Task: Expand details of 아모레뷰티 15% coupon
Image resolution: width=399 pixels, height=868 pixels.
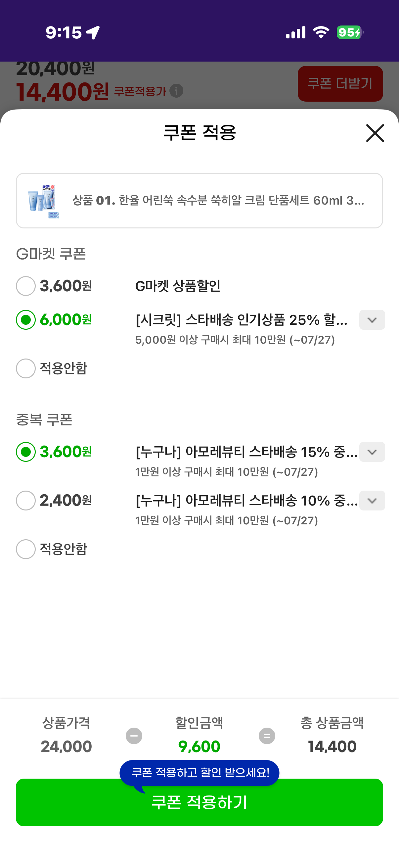Action: pyautogui.click(x=372, y=452)
